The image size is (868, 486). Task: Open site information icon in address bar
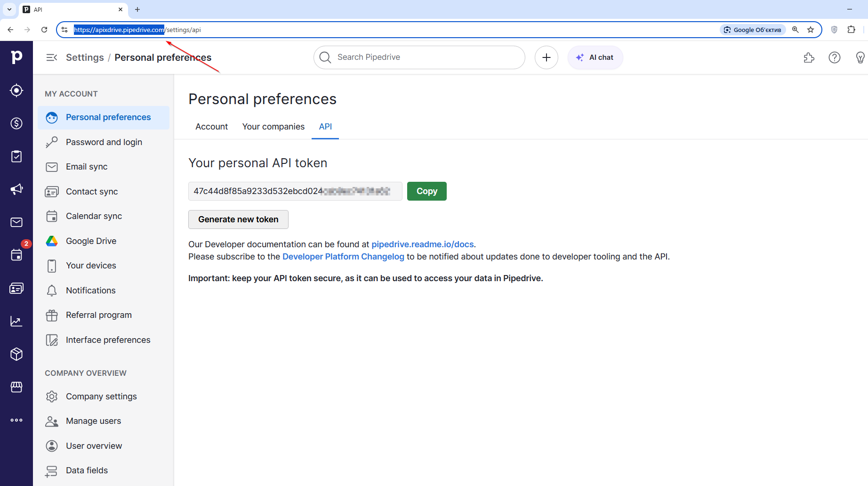click(65, 30)
